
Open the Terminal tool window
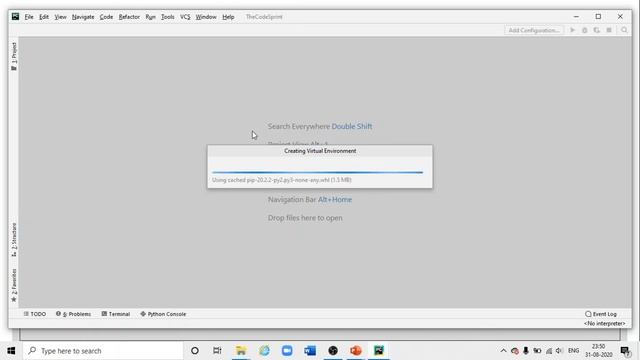[116, 314]
